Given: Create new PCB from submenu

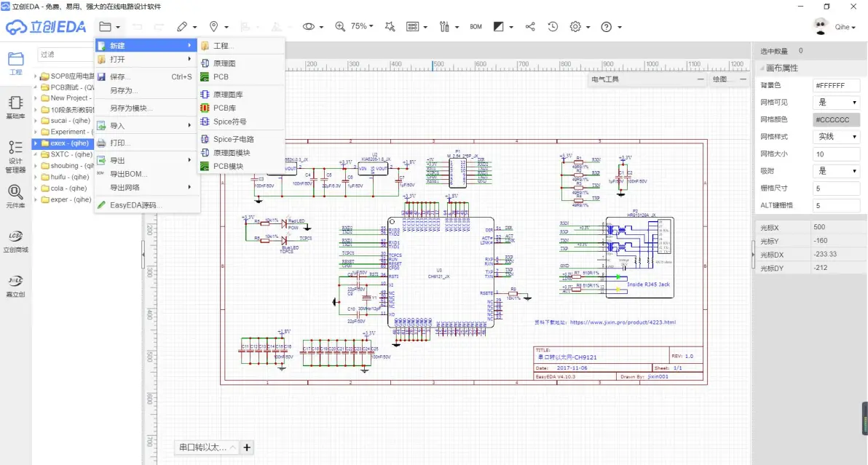Looking at the screenshot, I should [x=241, y=77].
